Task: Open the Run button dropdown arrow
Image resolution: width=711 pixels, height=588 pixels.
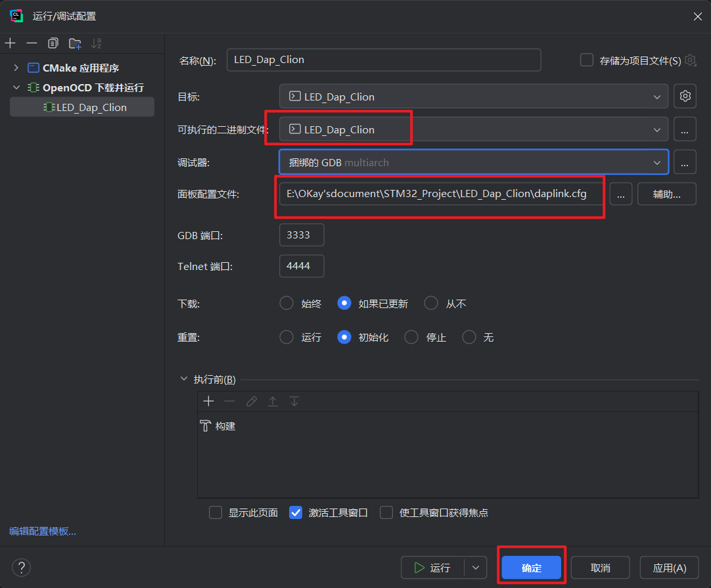Action: click(476, 568)
